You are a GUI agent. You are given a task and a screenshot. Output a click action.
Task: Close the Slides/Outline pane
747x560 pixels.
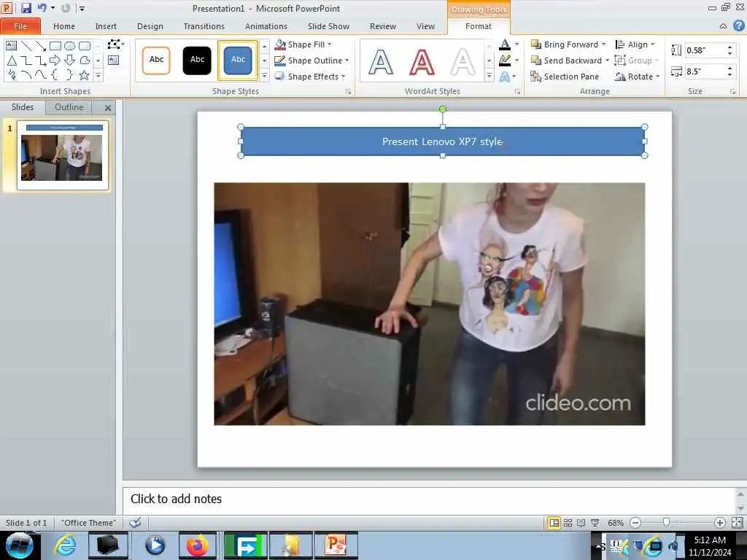click(108, 108)
